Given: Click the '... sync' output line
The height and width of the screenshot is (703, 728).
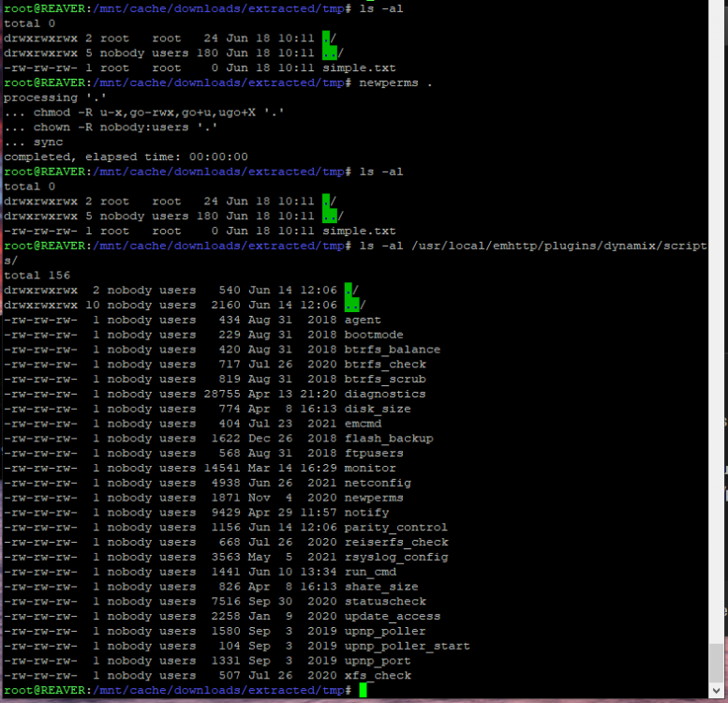Looking at the screenshot, I should pos(33,142).
